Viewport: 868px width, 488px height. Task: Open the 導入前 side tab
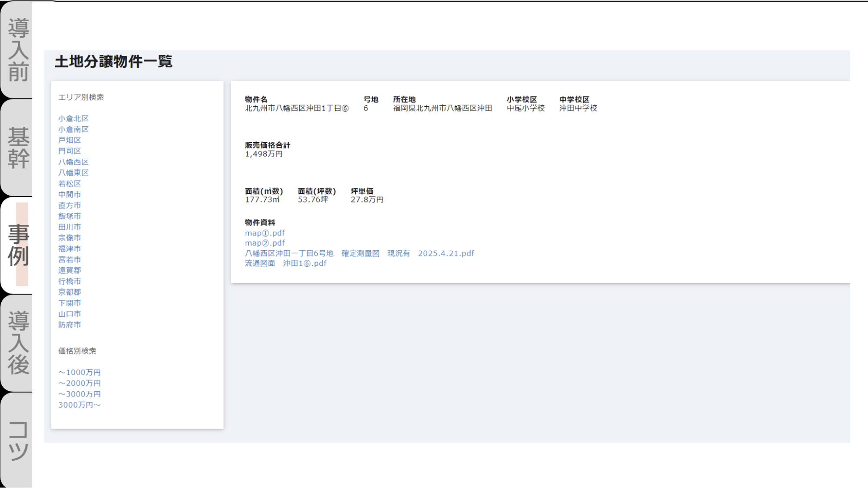coord(17,49)
